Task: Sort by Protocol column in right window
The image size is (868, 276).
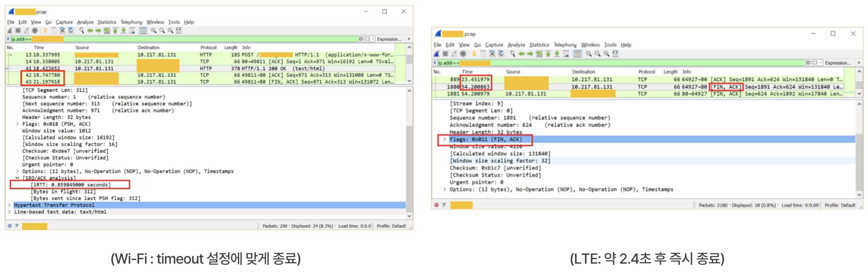Action: [647, 72]
